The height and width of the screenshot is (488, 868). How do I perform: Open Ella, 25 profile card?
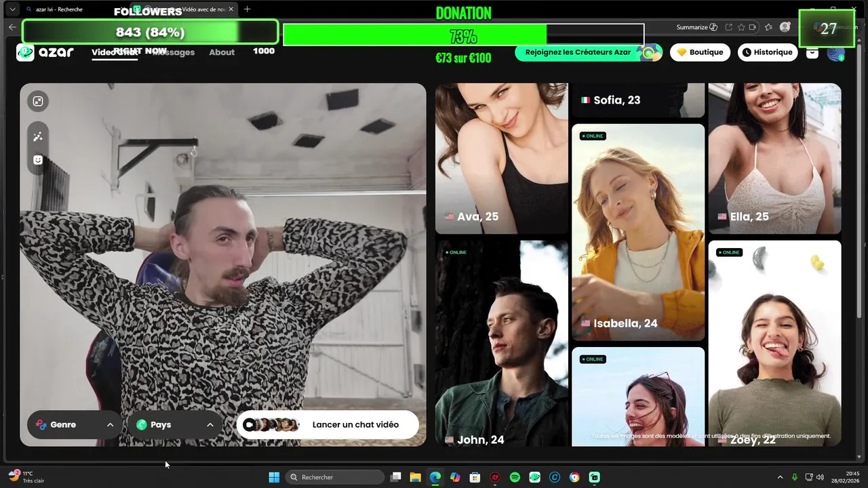click(x=774, y=159)
